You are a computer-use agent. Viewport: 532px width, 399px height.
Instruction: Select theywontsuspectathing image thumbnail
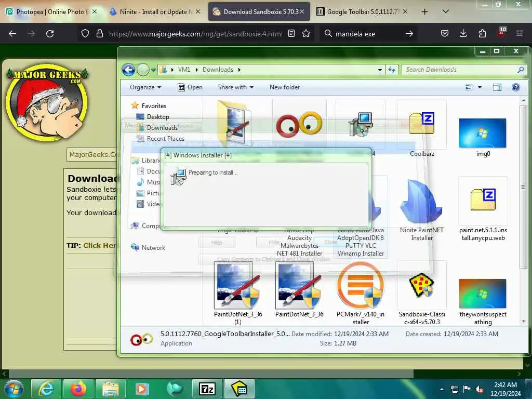(483, 301)
